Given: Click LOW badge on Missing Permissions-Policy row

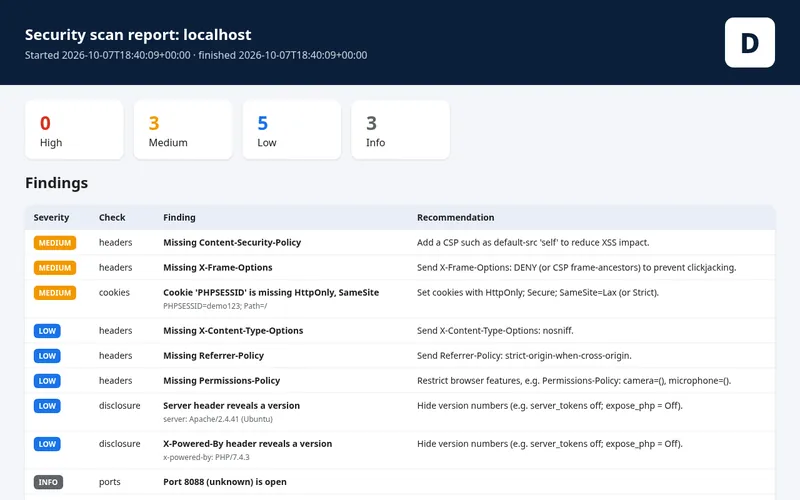Looking at the screenshot, I should click(47, 381).
